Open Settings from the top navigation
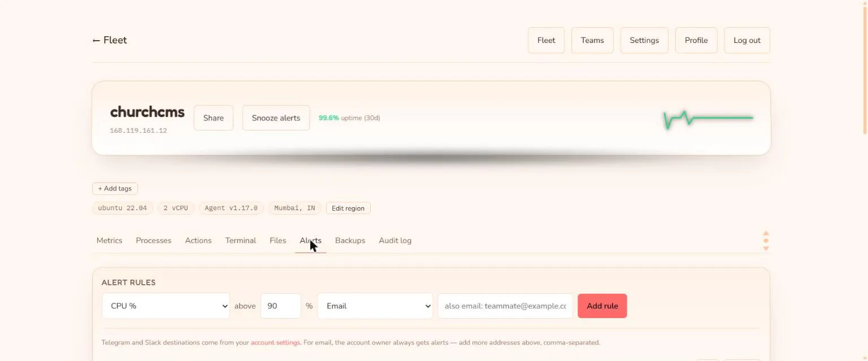Viewport: 868px width, 361px height. 644,40
